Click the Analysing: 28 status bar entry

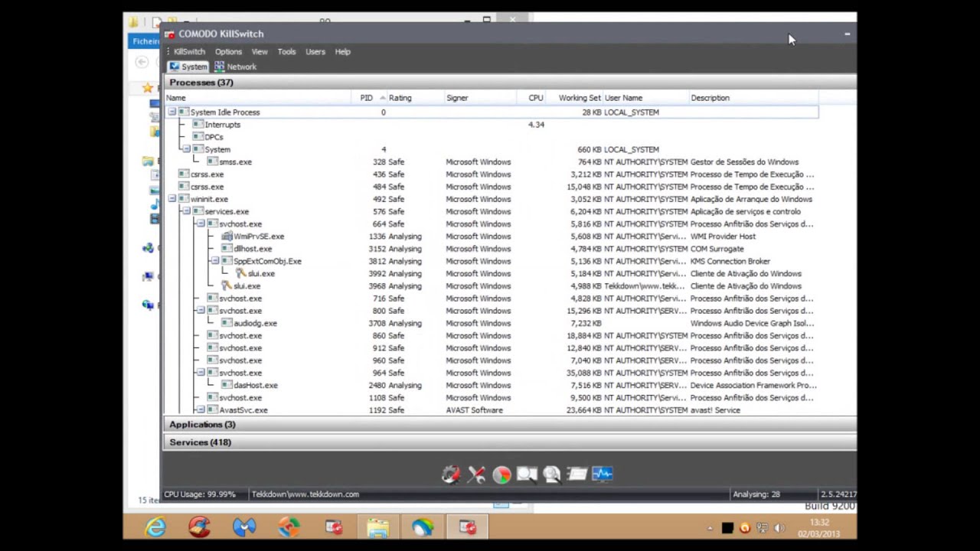756,494
